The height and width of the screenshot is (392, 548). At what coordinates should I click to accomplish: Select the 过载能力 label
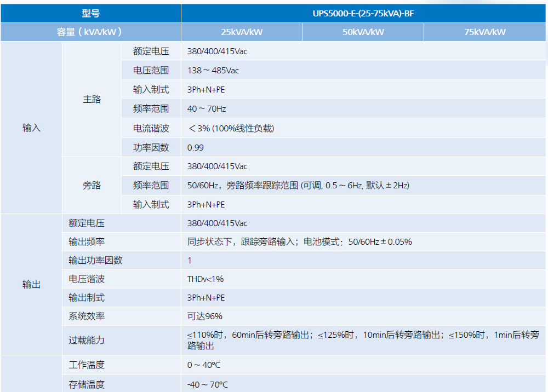(87, 340)
